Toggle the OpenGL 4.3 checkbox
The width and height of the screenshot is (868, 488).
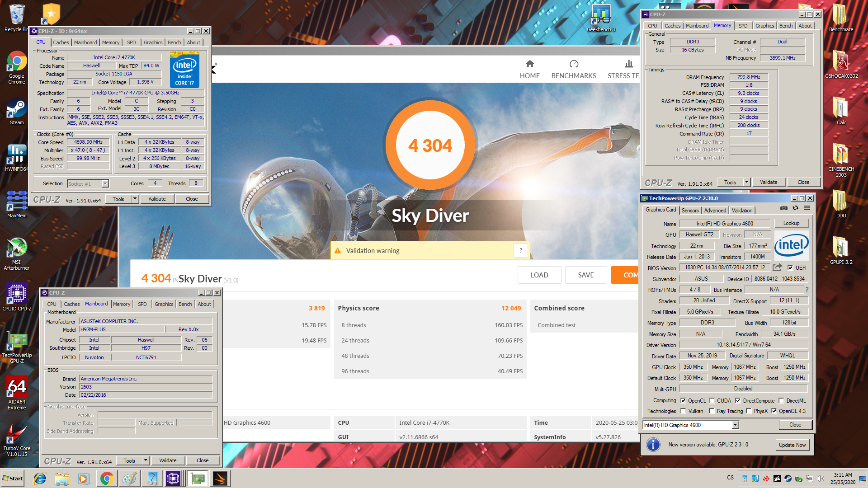click(774, 411)
